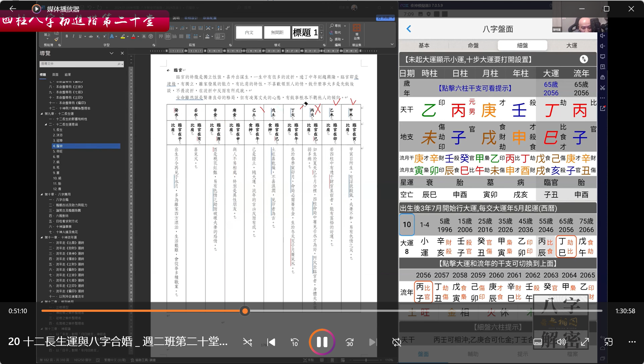Toggle superscript formatting in Word

pos(104,36)
